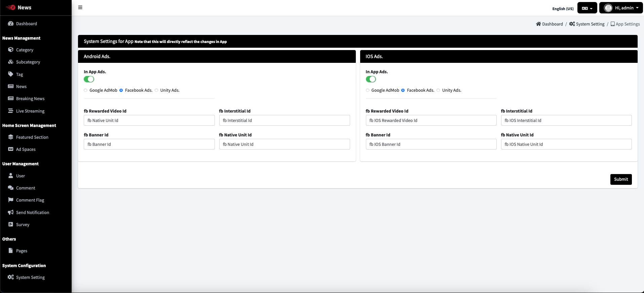Open the language selector dropdown
Viewport: 644px width, 293px height.
coord(587,8)
